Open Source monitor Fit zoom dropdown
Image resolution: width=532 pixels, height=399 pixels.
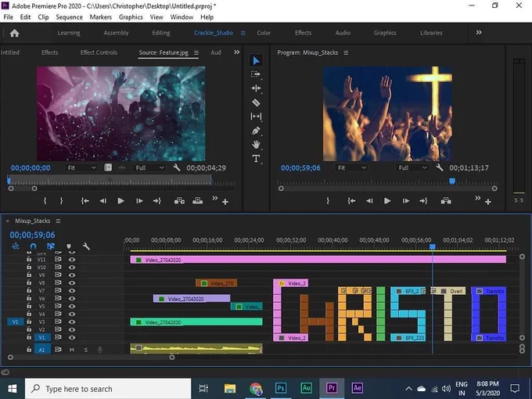click(81, 167)
